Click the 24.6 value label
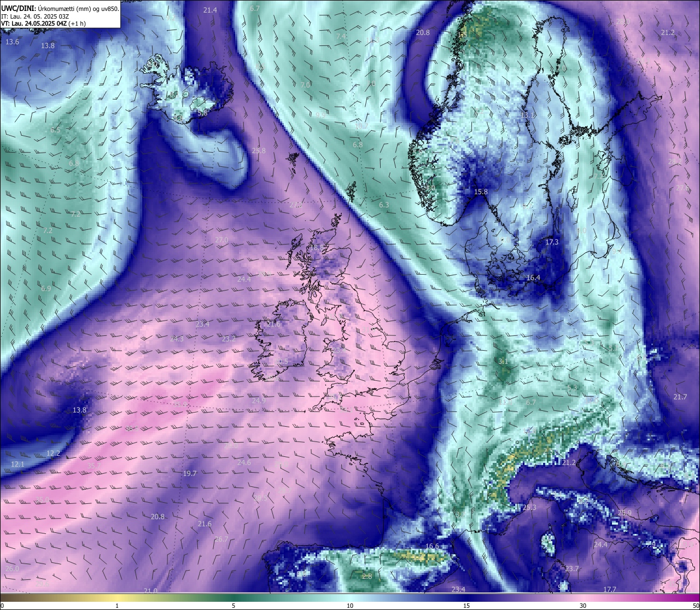 pos(244,463)
